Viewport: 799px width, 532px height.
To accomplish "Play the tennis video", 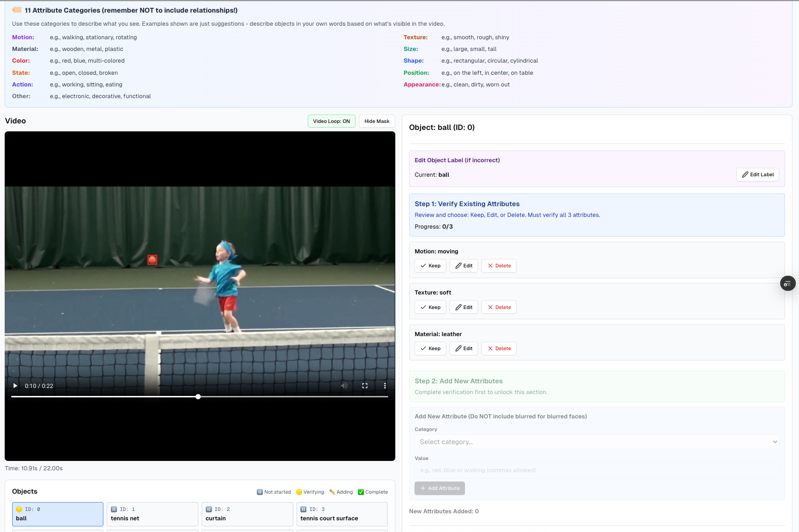I will 15,386.
